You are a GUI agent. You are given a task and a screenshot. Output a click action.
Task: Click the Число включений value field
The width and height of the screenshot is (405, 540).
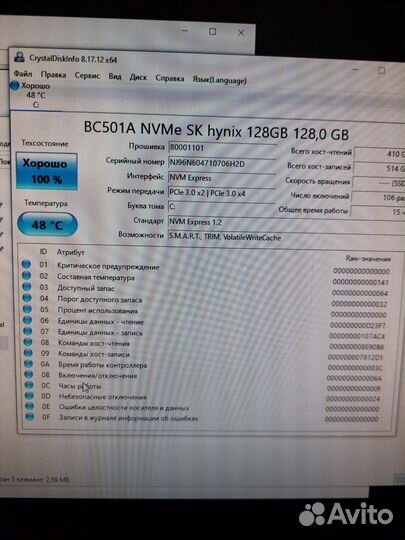tap(378, 197)
